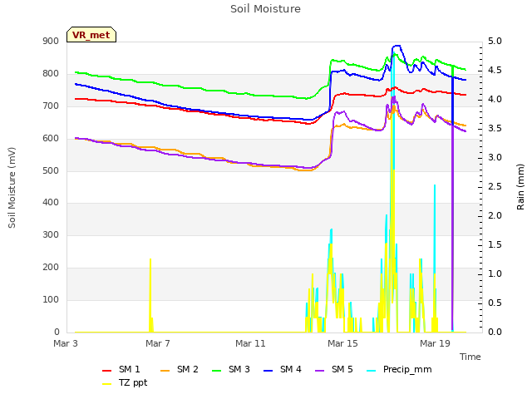Click the 4.0 rain axis tick label
Viewport: 532px width, 399px height.
point(495,100)
